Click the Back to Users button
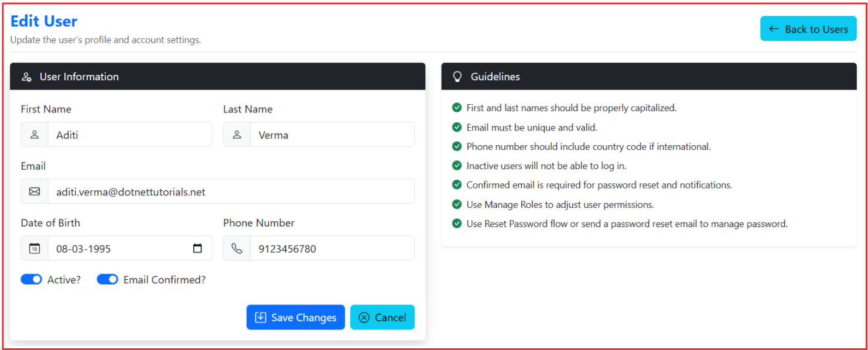 click(x=808, y=28)
